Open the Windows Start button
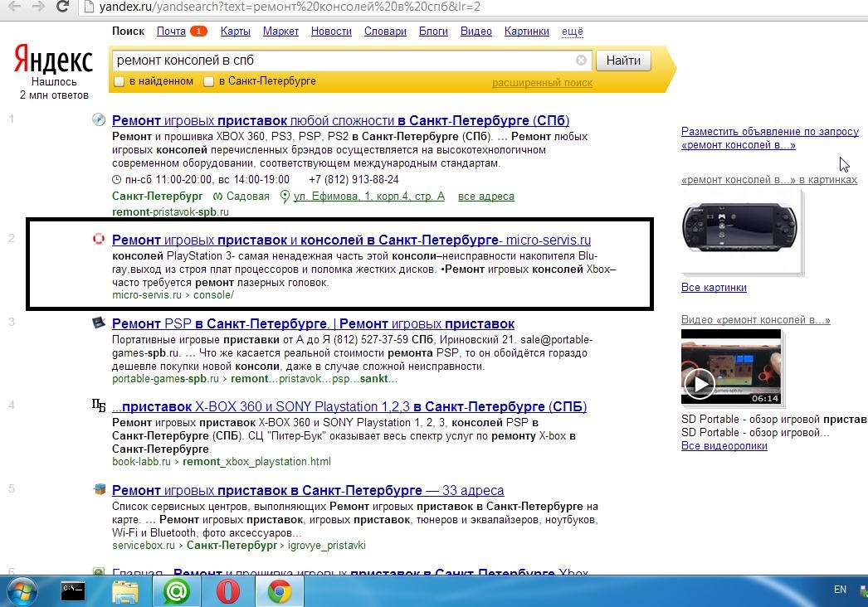Screen dimensions: 868x607 tap(21, 591)
